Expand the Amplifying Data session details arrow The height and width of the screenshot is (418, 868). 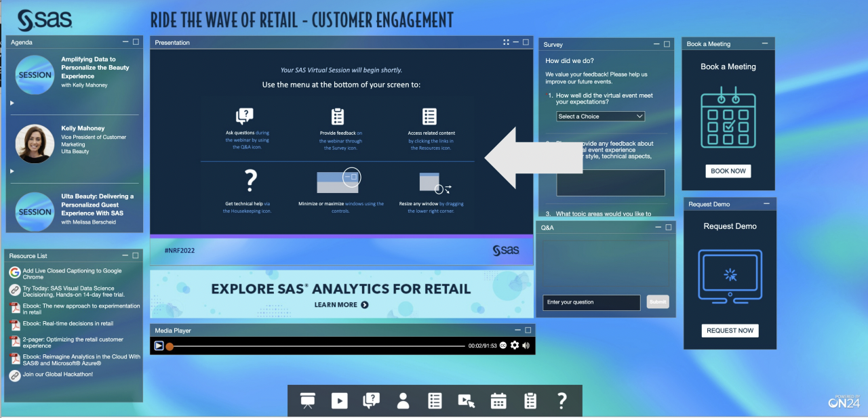[12, 103]
